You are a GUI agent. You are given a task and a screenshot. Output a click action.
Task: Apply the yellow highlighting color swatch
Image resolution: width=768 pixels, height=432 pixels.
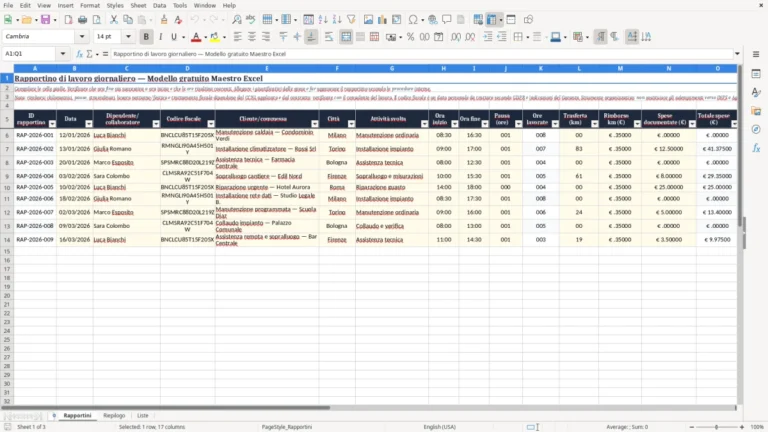pos(215,37)
